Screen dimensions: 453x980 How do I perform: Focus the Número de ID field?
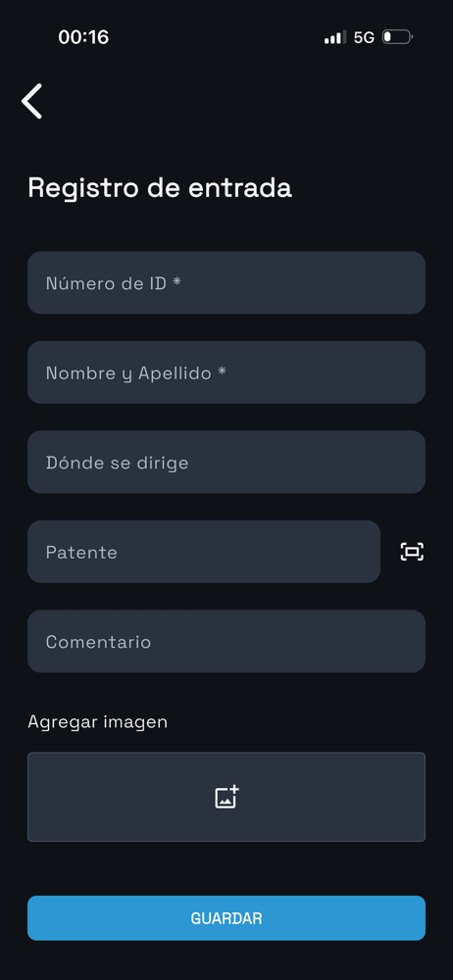click(226, 282)
